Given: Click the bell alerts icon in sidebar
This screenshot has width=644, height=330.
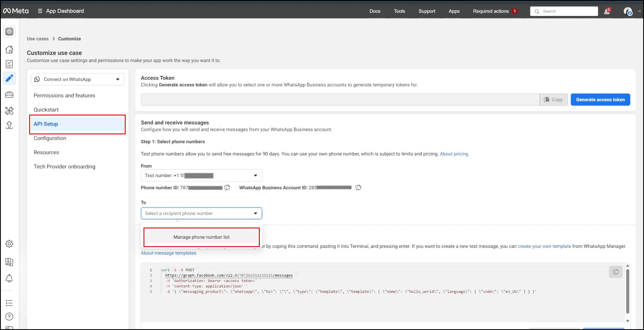Looking at the screenshot, I should click(x=9, y=278).
